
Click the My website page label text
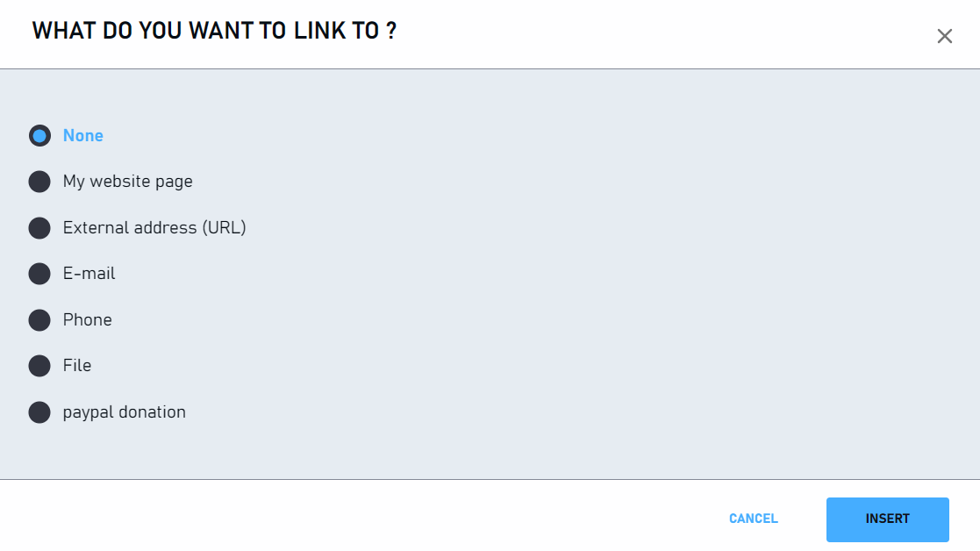pos(127,182)
